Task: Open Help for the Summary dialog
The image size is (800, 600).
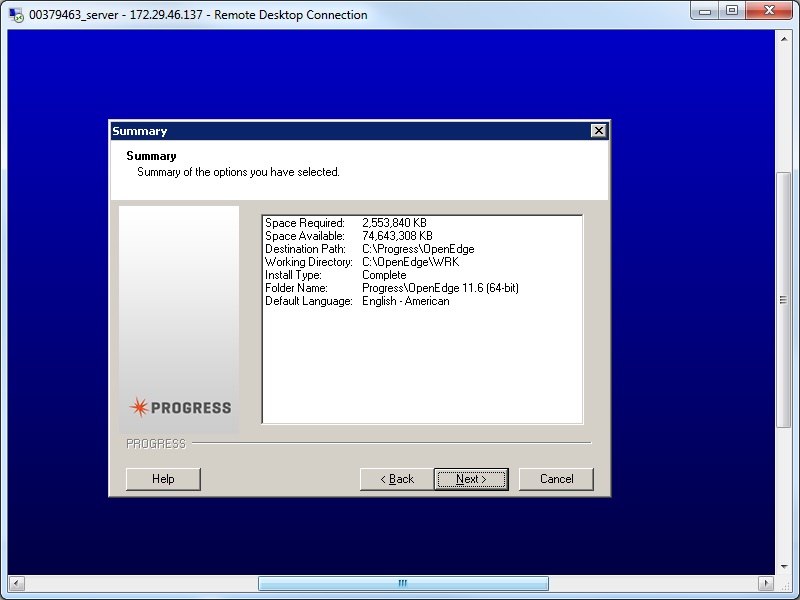Action: pyautogui.click(x=163, y=479)
